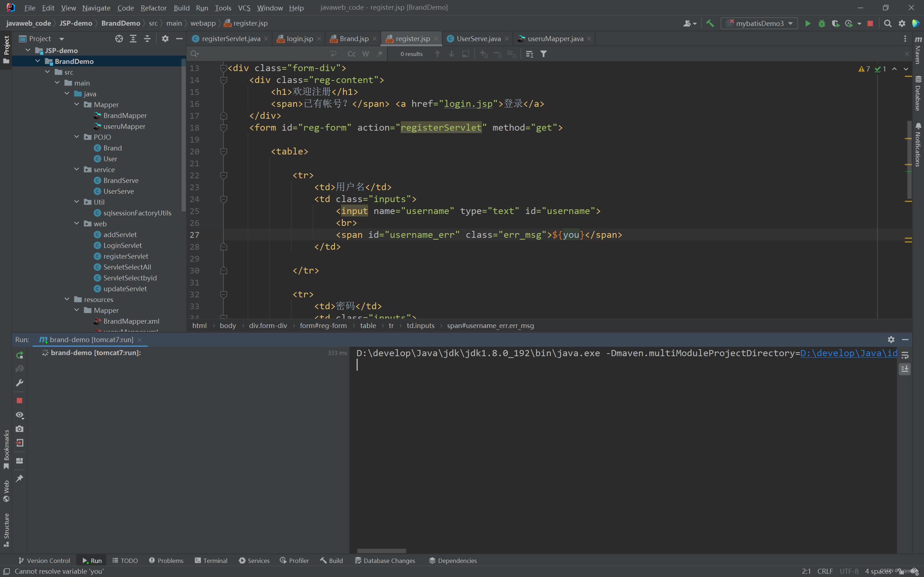Click Select Opened File target icon
This screenshot has height=577, width=924.
coord(119,39)
